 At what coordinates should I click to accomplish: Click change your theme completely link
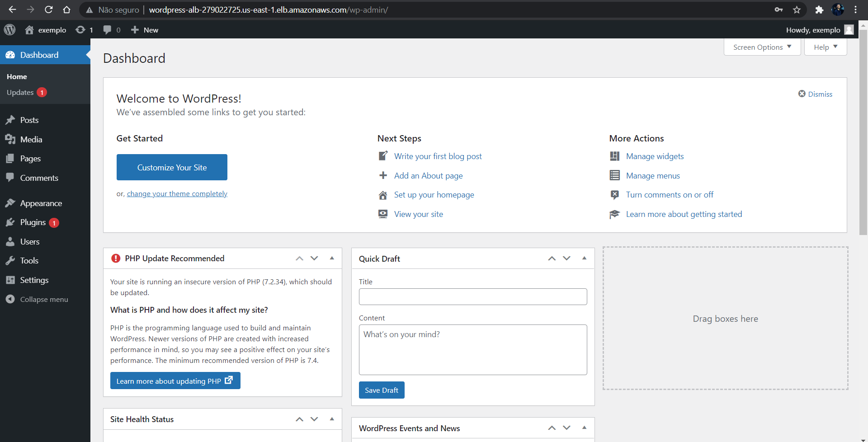point(177,194)
